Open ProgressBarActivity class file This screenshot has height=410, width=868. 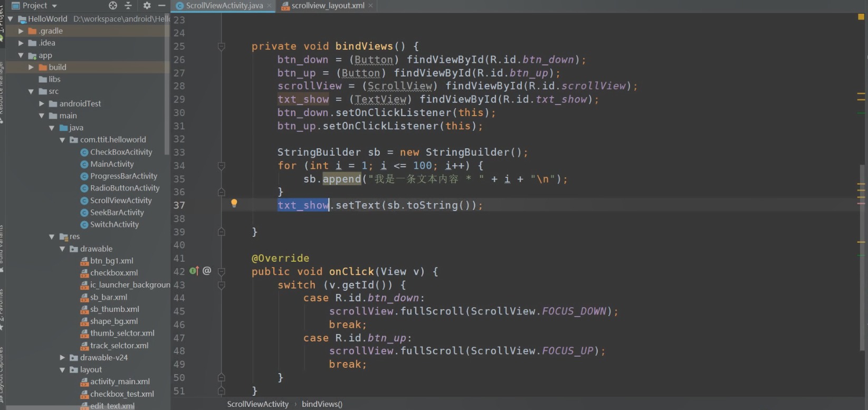(x=123, y=176)
